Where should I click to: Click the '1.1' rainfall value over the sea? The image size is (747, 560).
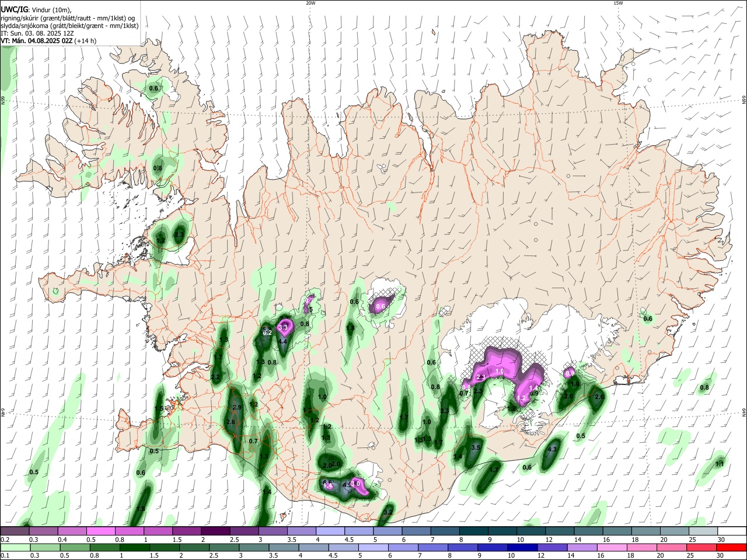pos(720,464)
